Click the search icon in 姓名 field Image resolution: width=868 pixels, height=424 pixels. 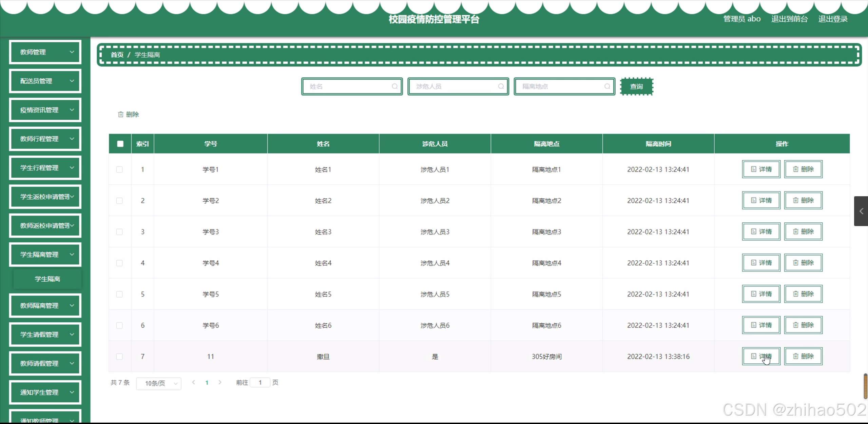pyautogui.click(x=394, y=86)
